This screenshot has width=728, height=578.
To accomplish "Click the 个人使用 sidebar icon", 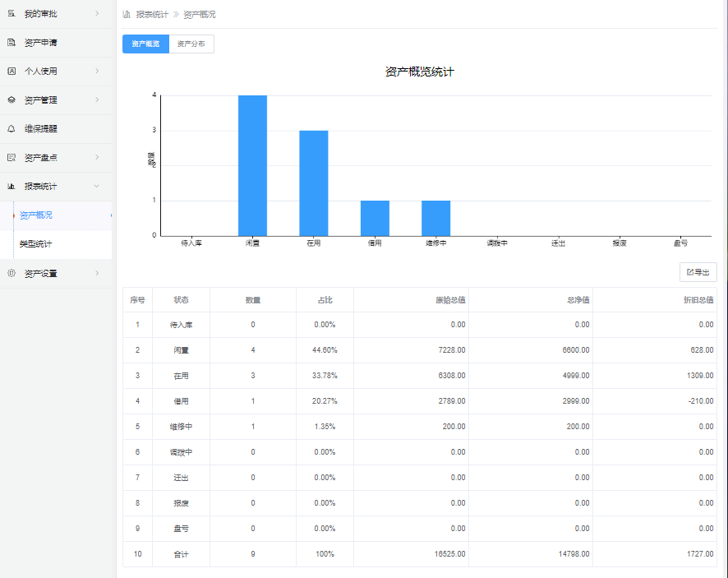I will [x=12, y=71].
